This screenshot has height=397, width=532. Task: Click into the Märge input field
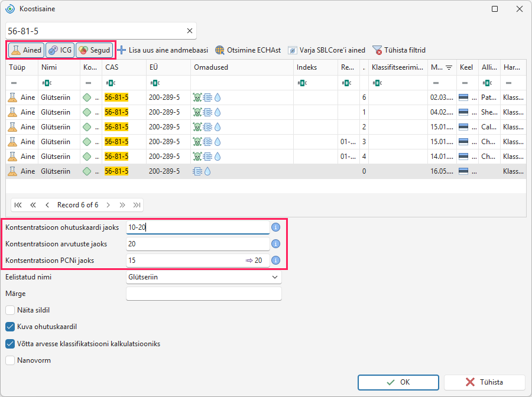tap(203, 294)
